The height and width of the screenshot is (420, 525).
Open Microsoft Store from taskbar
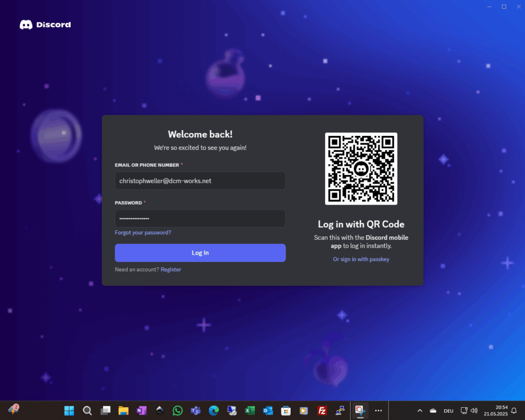coord(286,411)
